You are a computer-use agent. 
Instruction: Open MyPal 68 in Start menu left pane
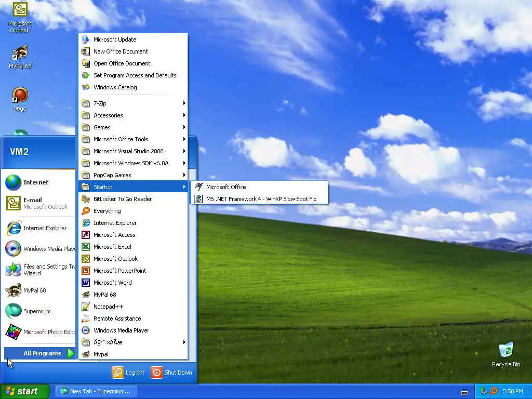pyautogui.click(x=39, y=290)
